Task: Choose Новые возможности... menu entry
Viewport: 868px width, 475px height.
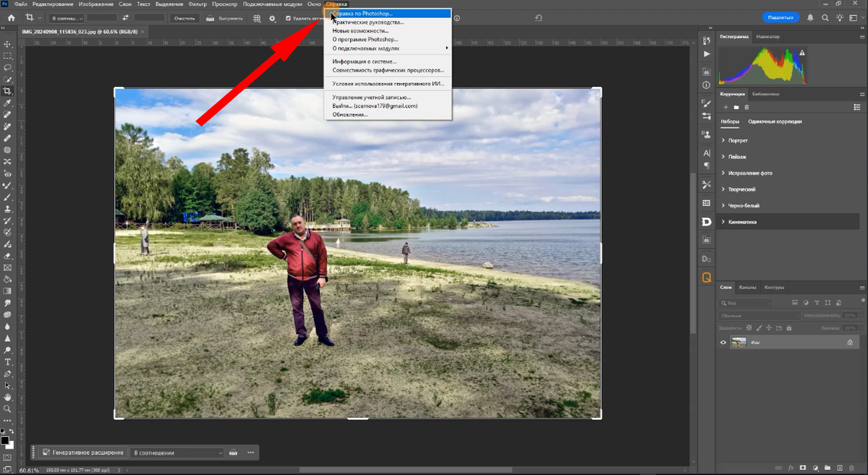Action: click(x=359, y=31)
